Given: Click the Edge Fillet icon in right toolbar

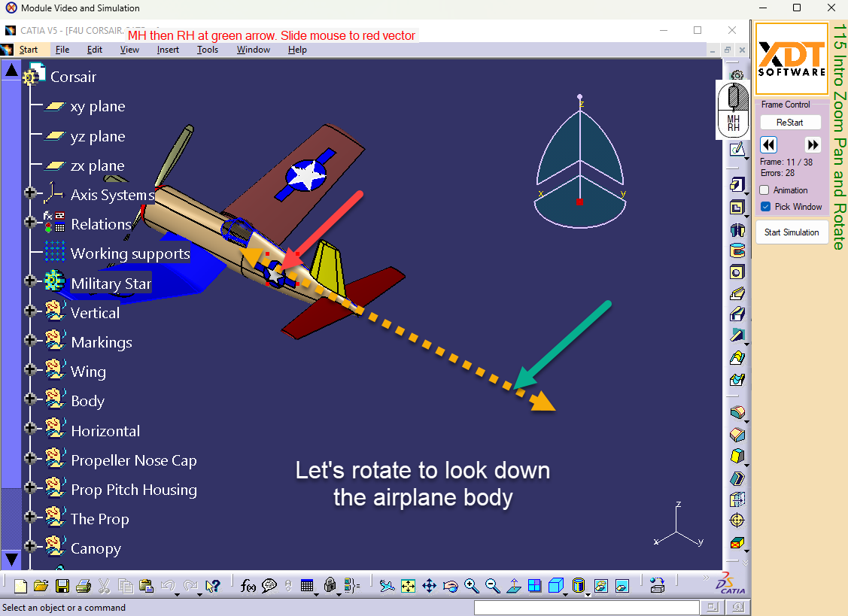Looking at the screenshot, I should click(x=737, y=413).
